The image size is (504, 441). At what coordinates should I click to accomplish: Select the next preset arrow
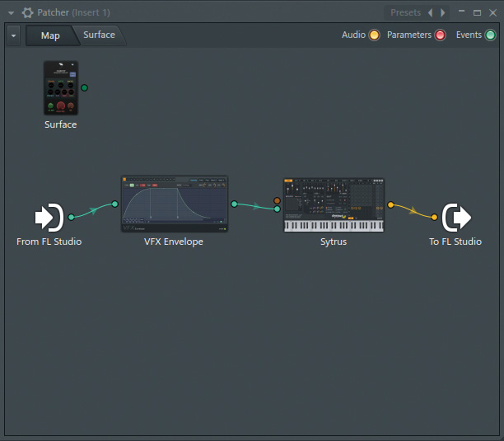point(442,12)
